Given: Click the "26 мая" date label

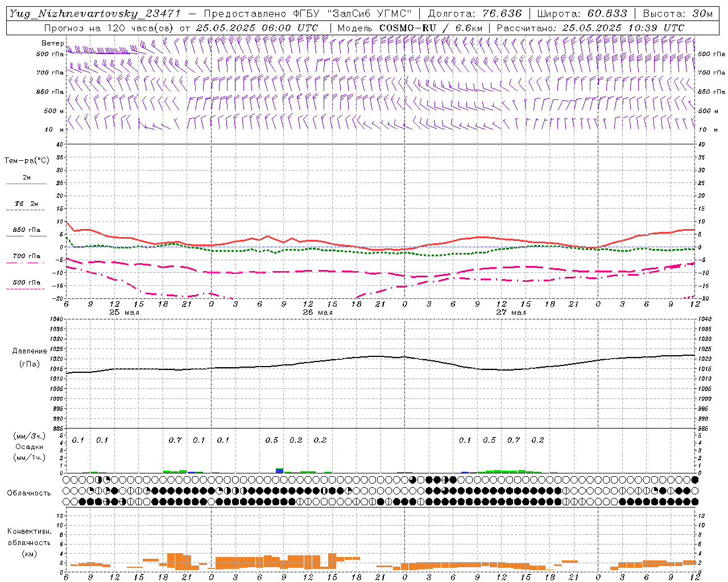Looking at the screenshot, I should pyautogui.click(x=317, y=313).
